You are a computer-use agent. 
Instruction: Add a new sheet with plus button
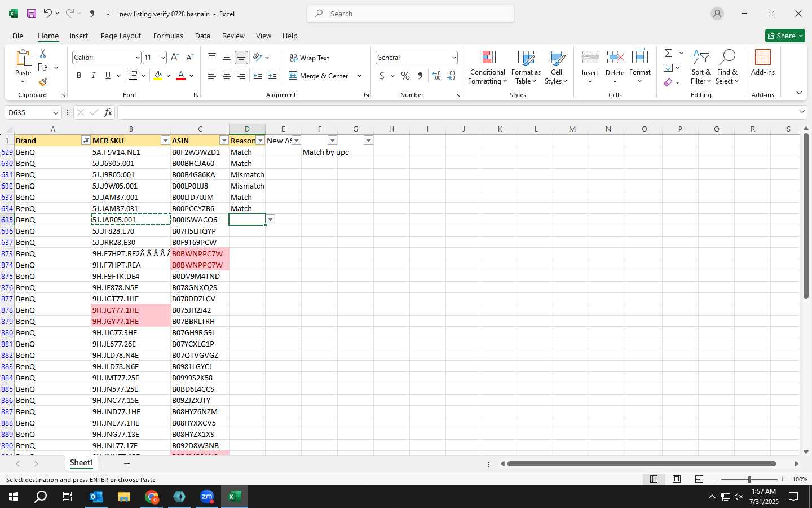[127, 463]
